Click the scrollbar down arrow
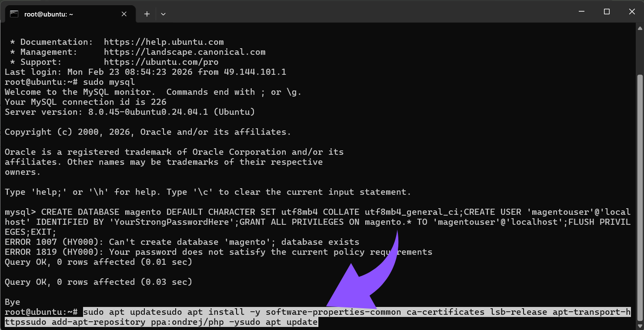The height and width of the screenshot is (330, 644). [640, 325]
